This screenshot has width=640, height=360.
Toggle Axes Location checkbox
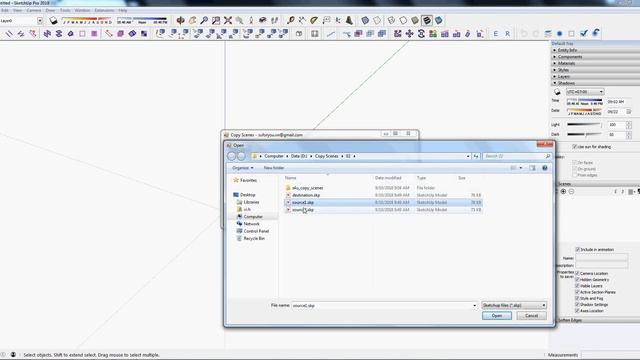(x=577, y=311)
